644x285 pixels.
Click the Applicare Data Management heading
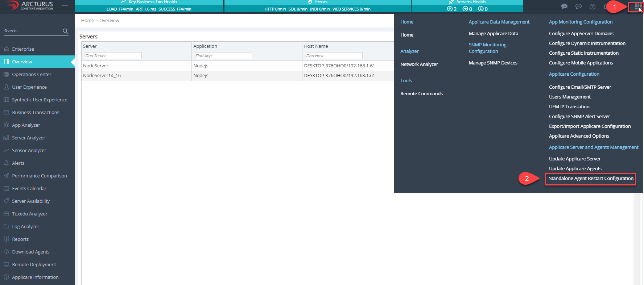[499, 22]
